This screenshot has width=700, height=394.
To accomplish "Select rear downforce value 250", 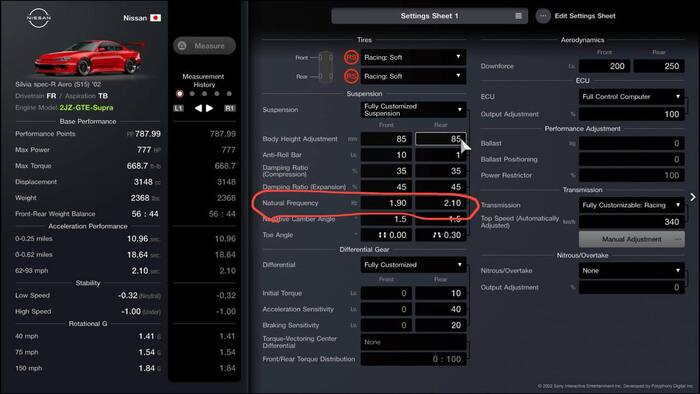I will [659, 66].
